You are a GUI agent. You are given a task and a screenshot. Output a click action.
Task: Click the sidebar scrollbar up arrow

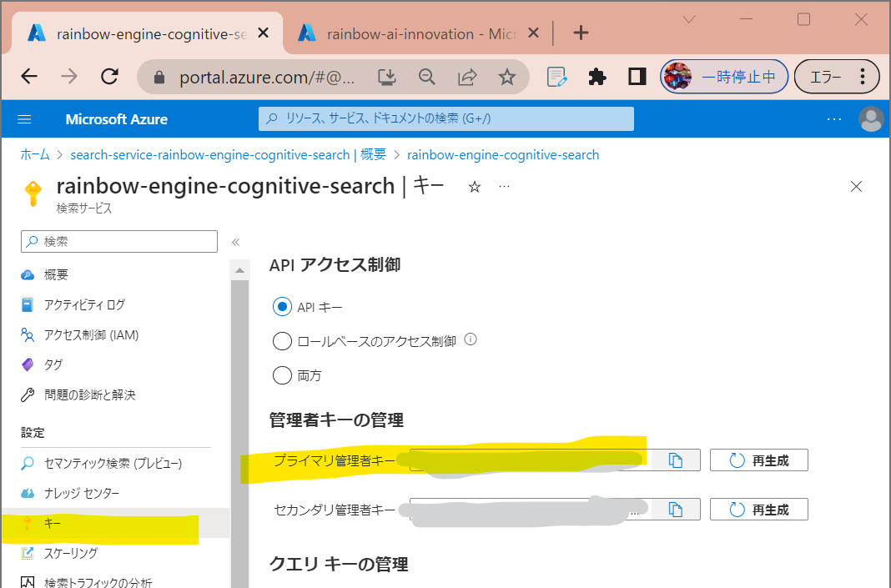239,270
